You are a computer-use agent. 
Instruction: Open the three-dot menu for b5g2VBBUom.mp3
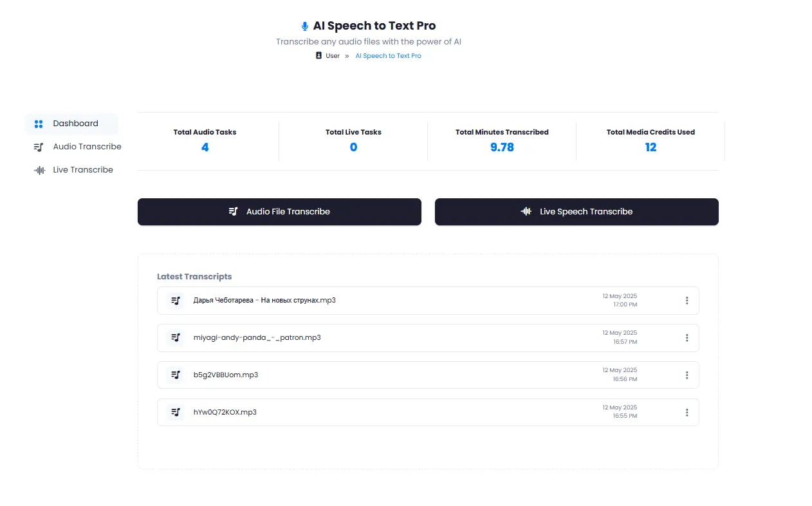click(x=687, y=375)
